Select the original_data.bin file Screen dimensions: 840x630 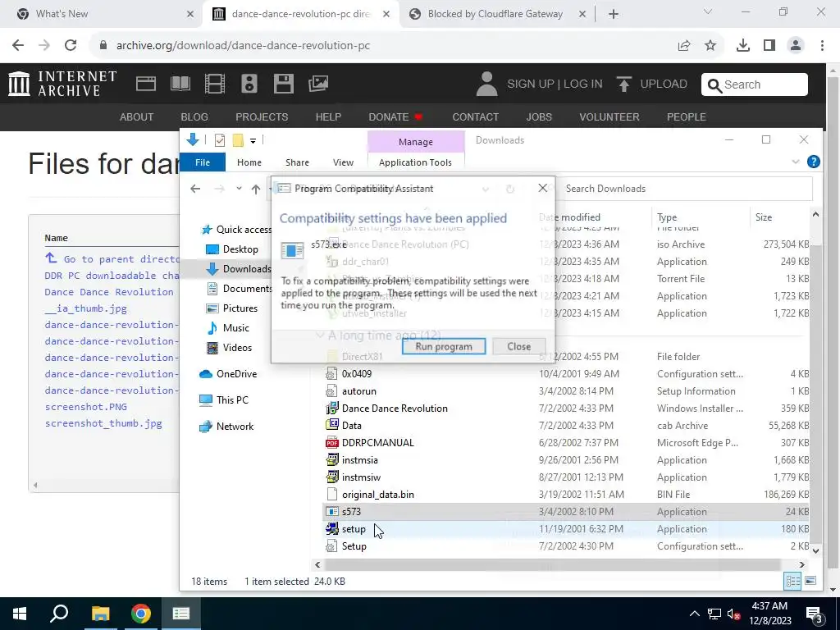(377, 495)
